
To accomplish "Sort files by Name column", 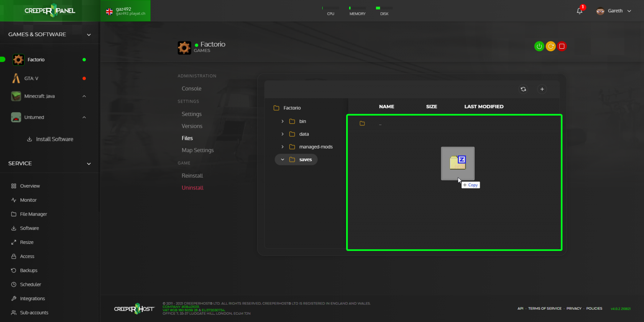I will (386, 106).
